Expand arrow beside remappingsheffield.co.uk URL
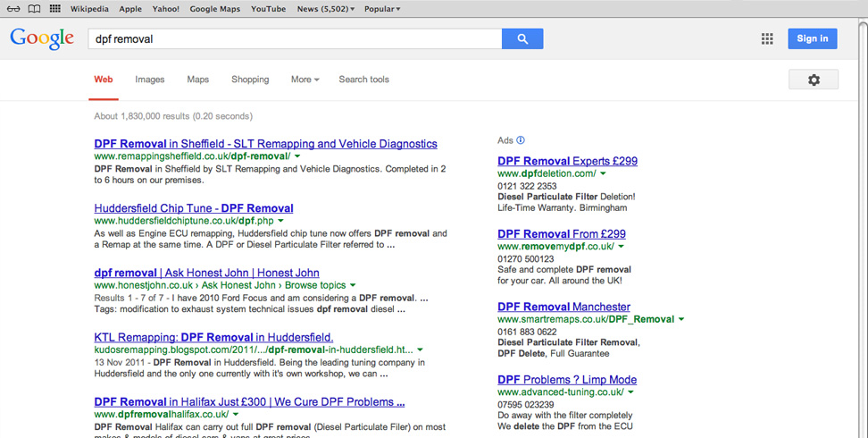868x438 pixels. [297, 157]
